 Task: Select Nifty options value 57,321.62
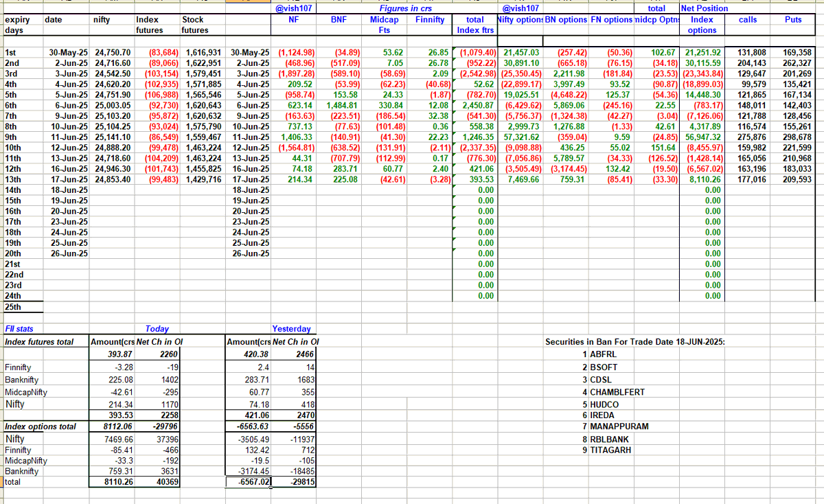tap(522, 137)
